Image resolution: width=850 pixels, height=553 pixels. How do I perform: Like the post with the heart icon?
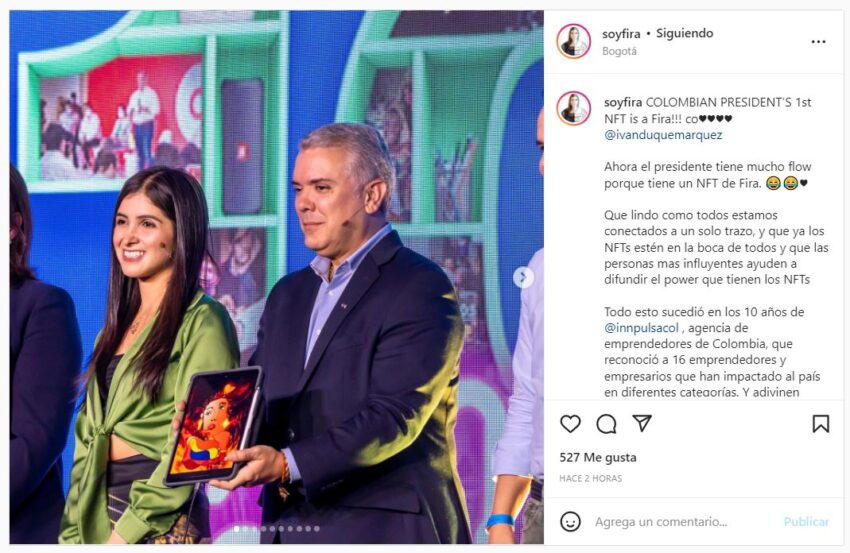click(x=570, y=423)
